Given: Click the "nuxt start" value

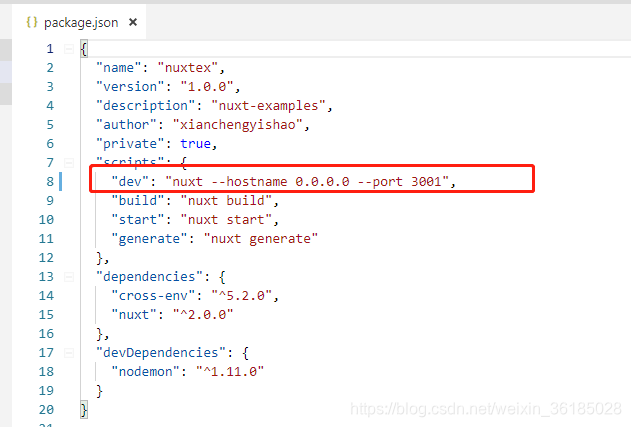Looking at the screenshot, I should pos(226,220).
